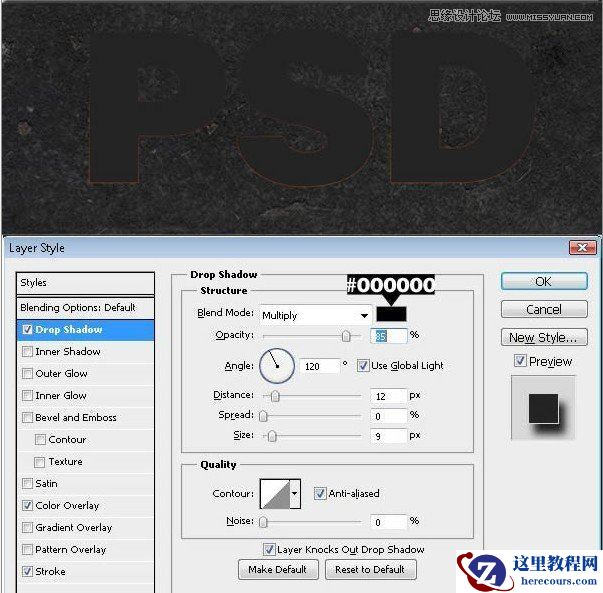Click the black shadow color swatch

391,314
